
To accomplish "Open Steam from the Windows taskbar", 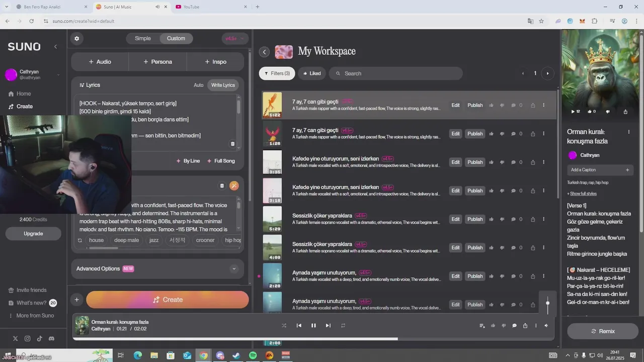I will coord(236,355).
